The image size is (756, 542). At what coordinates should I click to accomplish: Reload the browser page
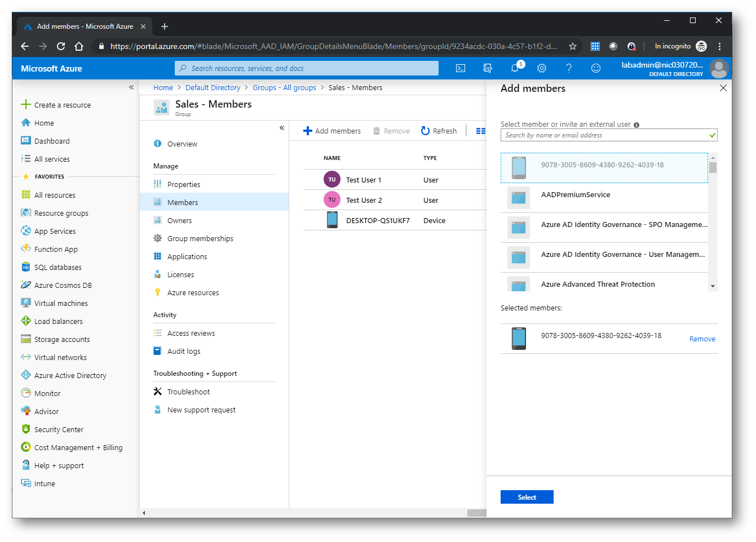click(x=61, y=46)
